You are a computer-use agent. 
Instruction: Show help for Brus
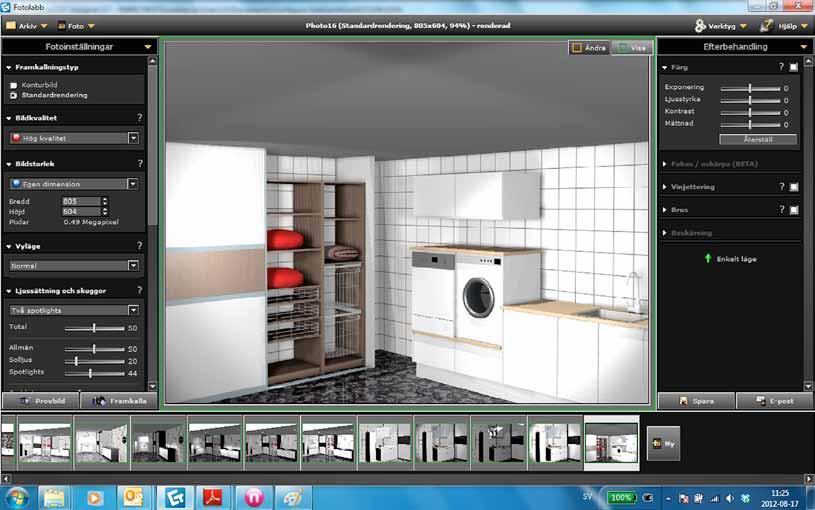click(x=781, y=209)
